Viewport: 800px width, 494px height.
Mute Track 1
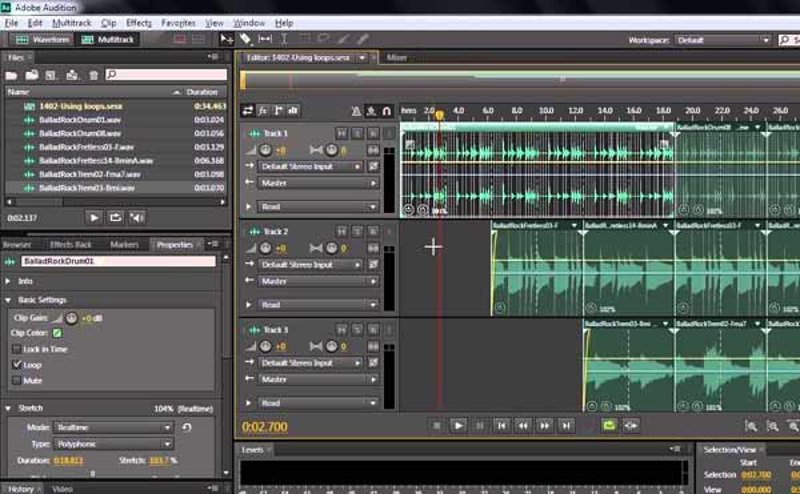[342, 133]
